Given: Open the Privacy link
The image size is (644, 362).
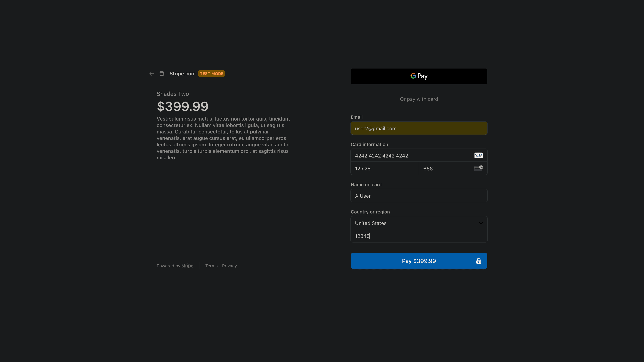Looking at the screenshot, I should pos(229,266).
